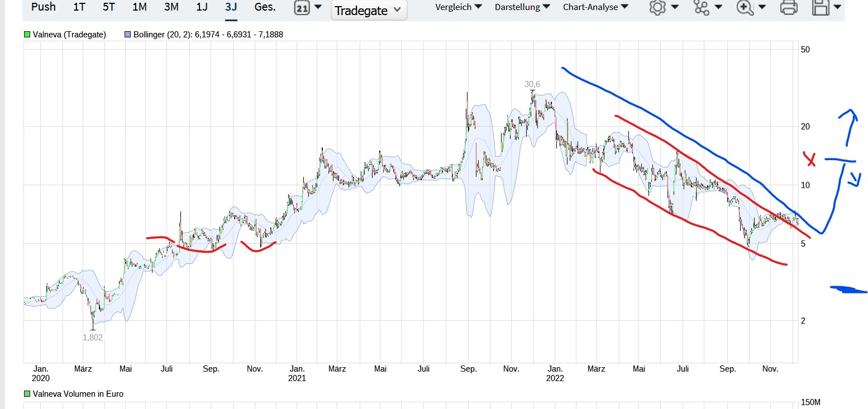868x409 pixels.
Task: Open the Tradegate exchange selector
Action: tap(368, 9)
